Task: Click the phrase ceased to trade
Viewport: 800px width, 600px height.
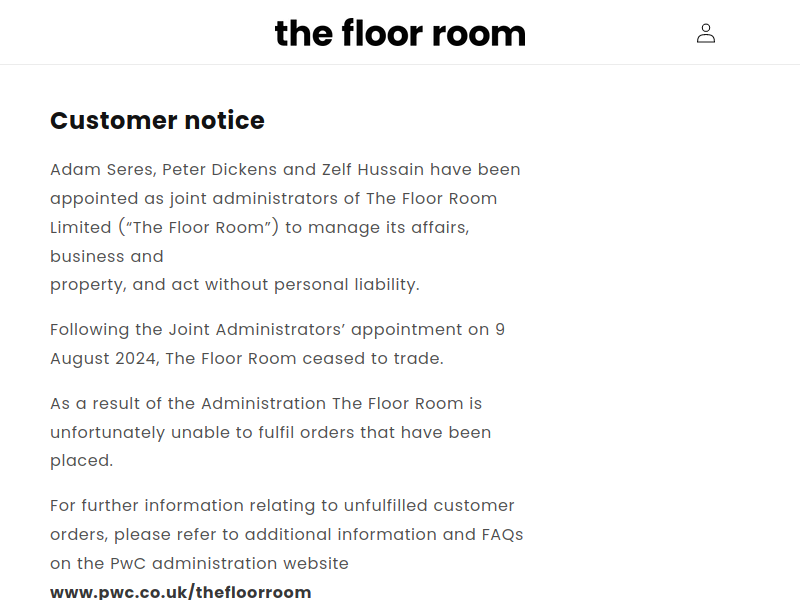Action: [x=373, y=359]
